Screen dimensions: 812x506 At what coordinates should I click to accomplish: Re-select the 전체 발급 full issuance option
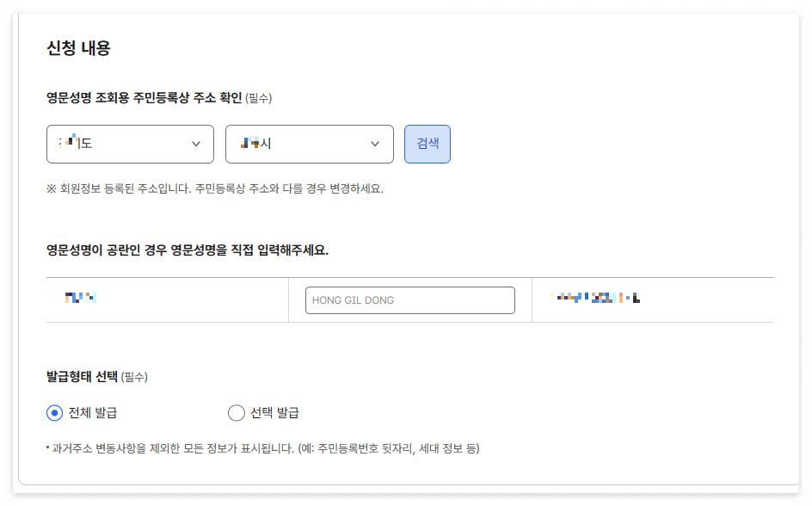click(53, 413)
